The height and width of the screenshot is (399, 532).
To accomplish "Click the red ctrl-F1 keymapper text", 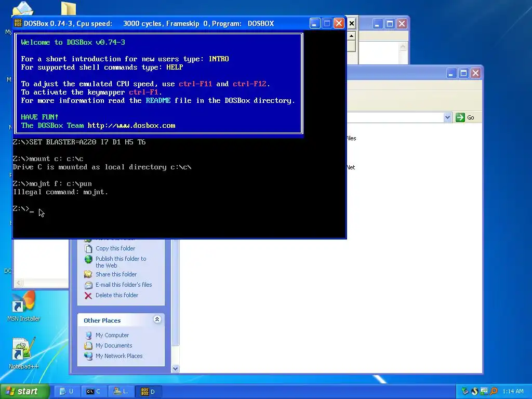I will click(143, 92).
